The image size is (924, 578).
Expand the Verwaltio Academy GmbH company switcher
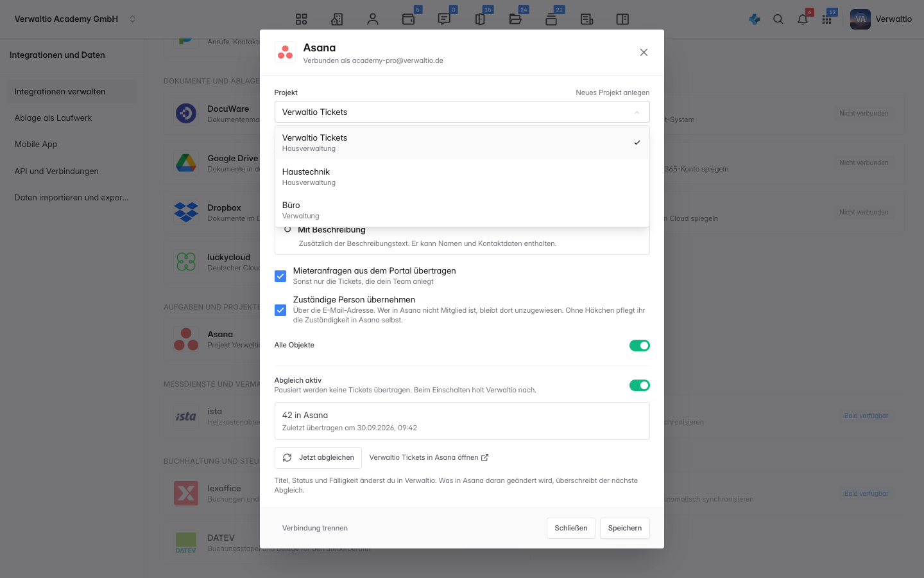pyautogui.click(x=75, y=19)
